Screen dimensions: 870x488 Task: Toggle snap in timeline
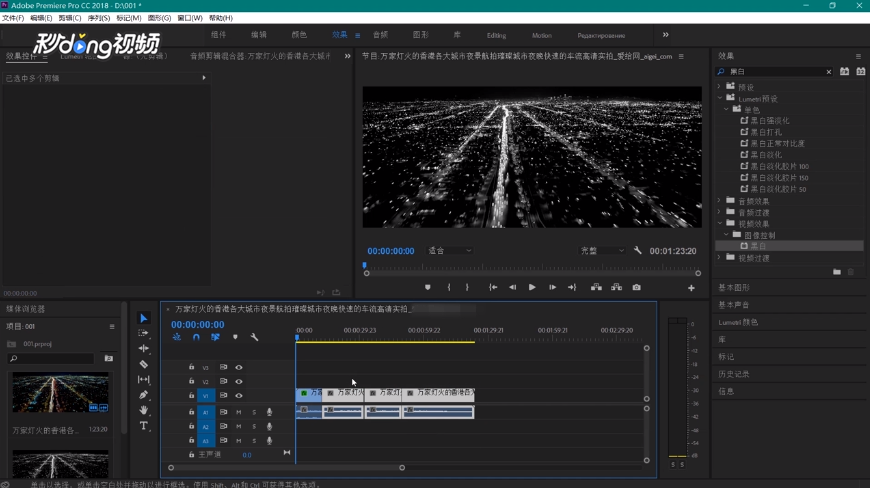click(x=196, y=337)
